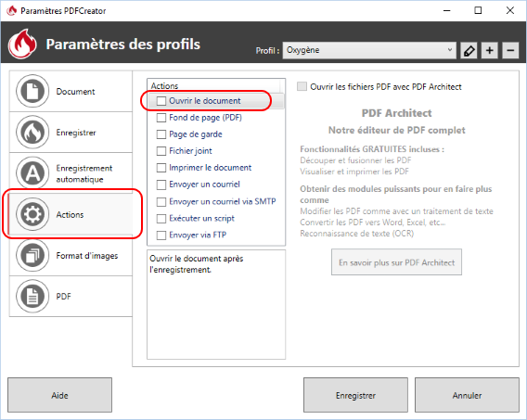Click the Document page icon in sidebar
The width and height of the screenshot is (527, 420).
pos(32,91)
